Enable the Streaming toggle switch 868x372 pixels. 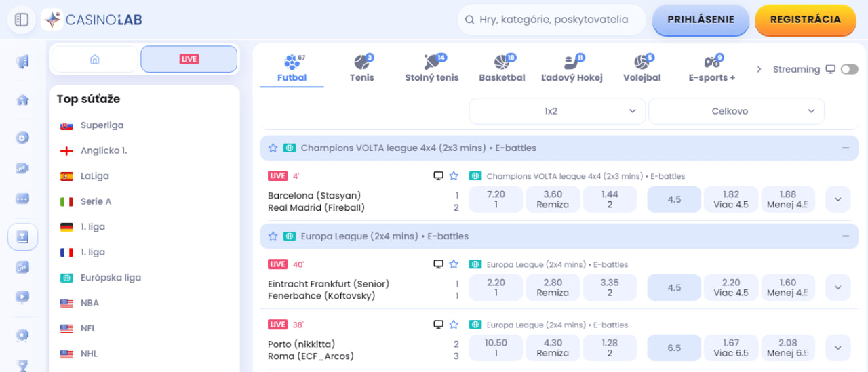pyautogui.click(x=848, y=69)
